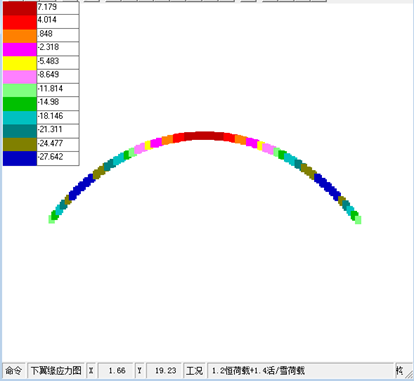Click the dark red 7.179 legend swatch
Screen dimensions: 414x381
(x=20, y=8)
